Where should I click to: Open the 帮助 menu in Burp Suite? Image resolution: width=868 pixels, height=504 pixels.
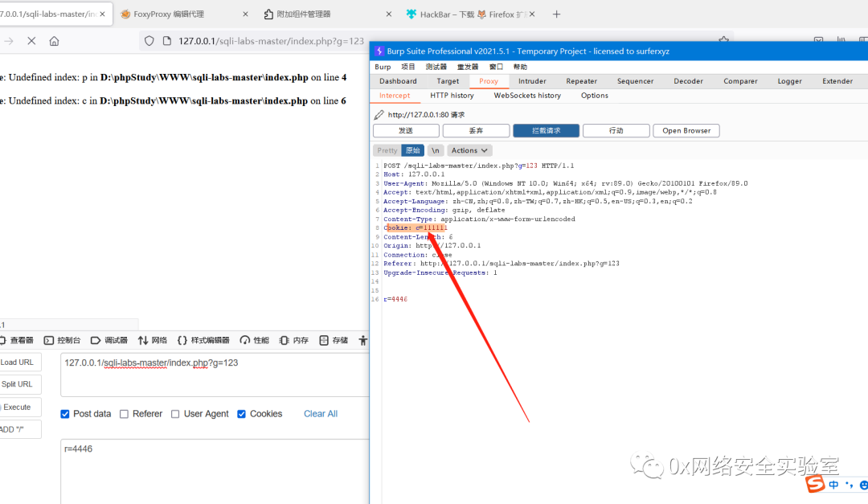coord(520,67)
